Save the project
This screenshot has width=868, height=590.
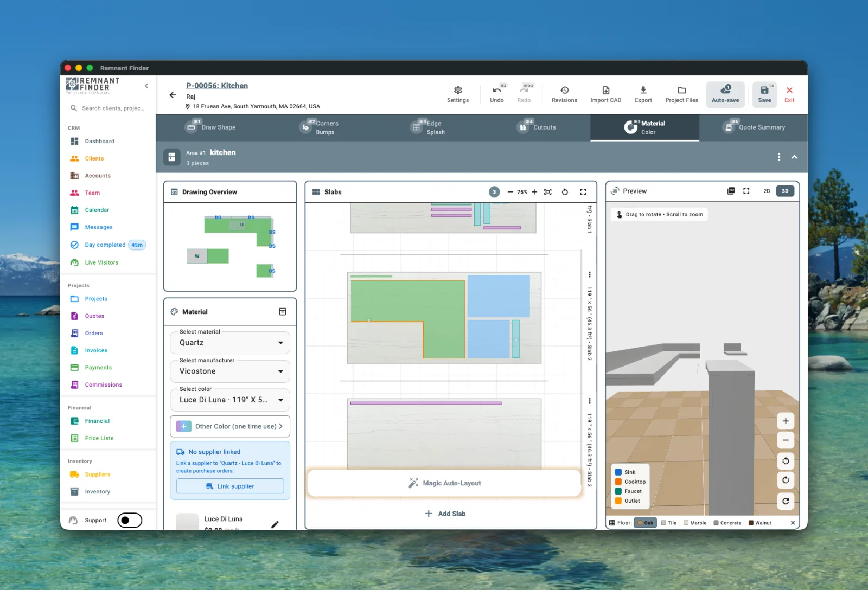pos(764,94)
